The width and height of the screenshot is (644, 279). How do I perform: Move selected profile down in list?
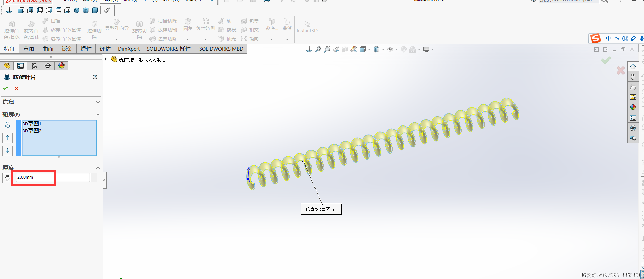(x=8, y=150)
